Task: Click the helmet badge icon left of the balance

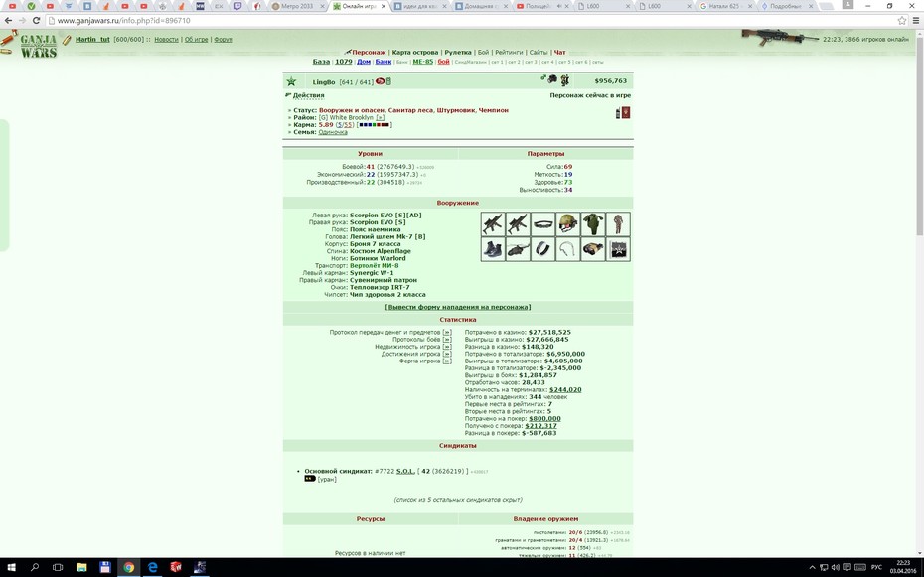Action: tap(552, 79)
